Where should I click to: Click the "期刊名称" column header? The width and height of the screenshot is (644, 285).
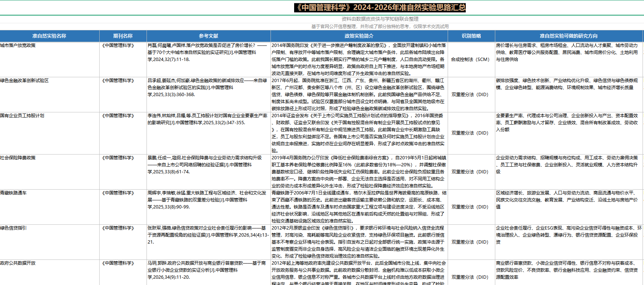[123, 36]
